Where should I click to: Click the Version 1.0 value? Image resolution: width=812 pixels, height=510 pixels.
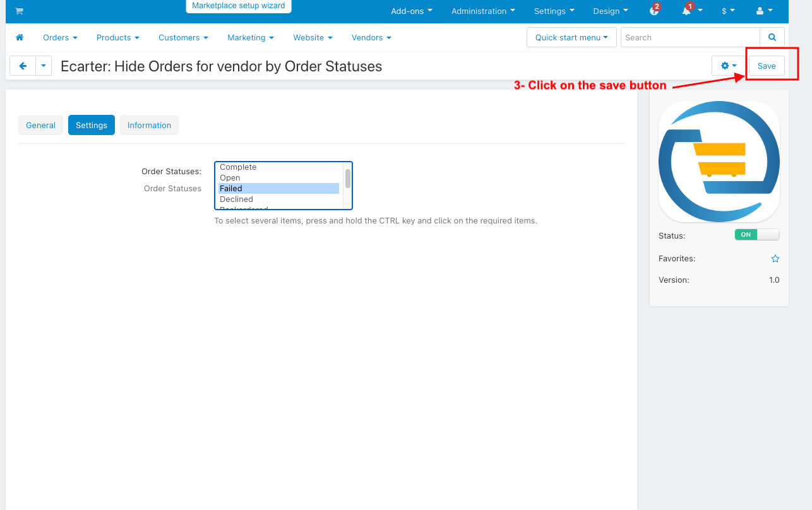774,280
